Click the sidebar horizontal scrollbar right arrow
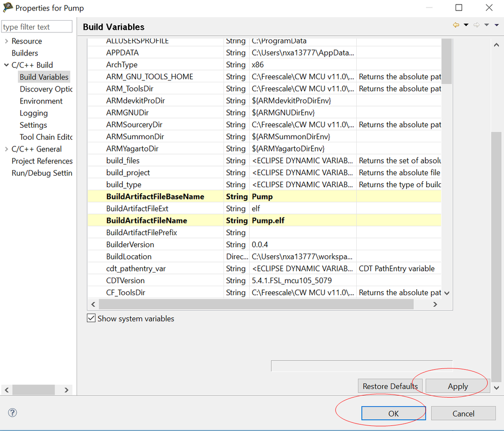The image size is (504, 431). click(66, 390)
